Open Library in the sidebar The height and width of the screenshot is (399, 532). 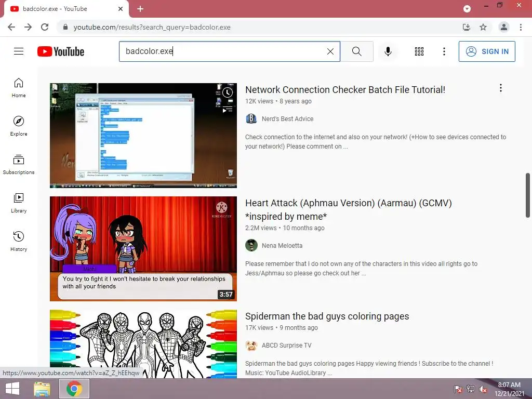point(19,203)
